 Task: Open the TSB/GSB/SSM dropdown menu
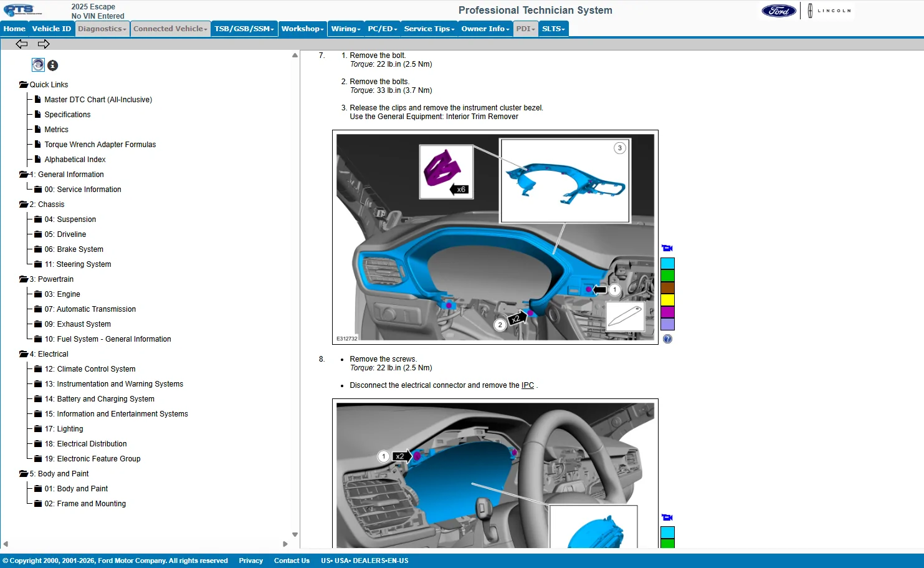(x=244, y=29)
